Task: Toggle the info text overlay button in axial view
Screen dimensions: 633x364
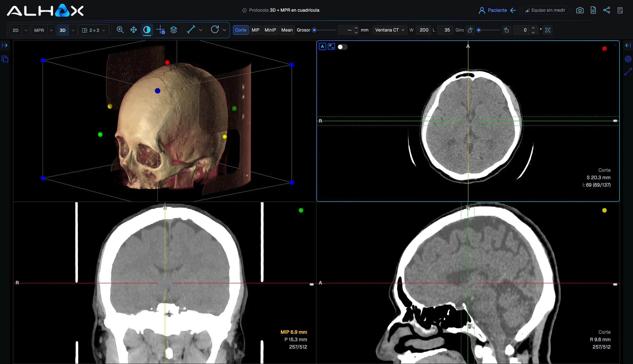Action: [x=331, y=47]
